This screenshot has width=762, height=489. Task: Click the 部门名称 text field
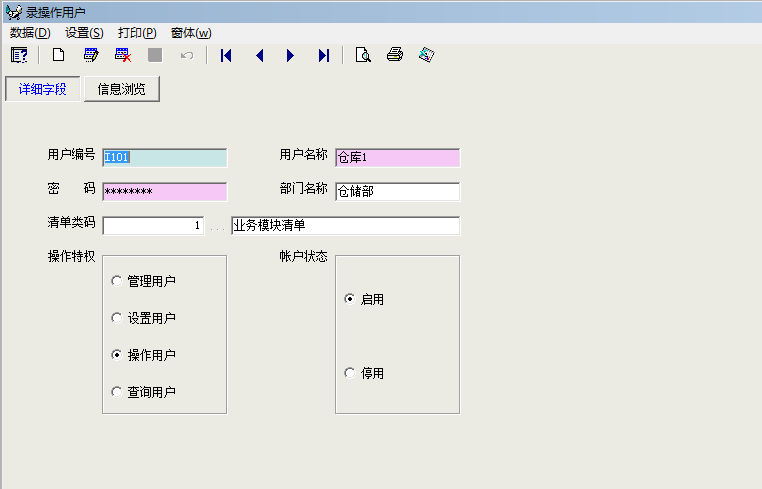point(397,191)
